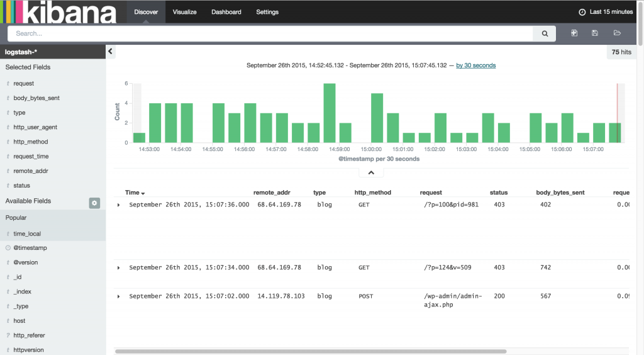Open the Settings tab
This screenshot has height=355, width=644.
click(267, 12)
